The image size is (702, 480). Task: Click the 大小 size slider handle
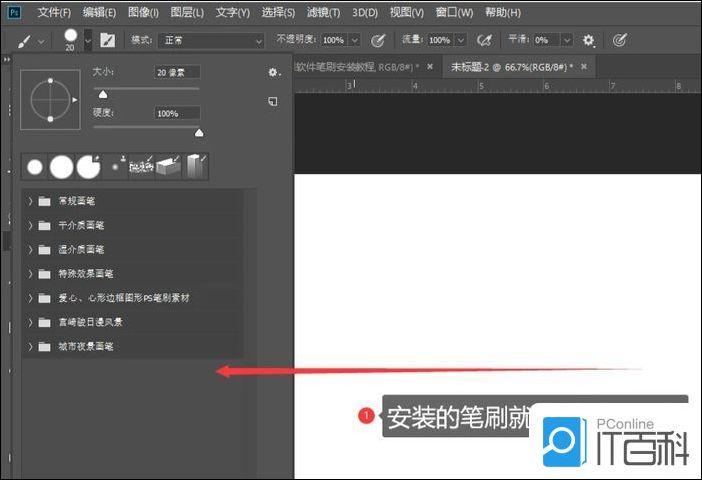click(103, 94)
